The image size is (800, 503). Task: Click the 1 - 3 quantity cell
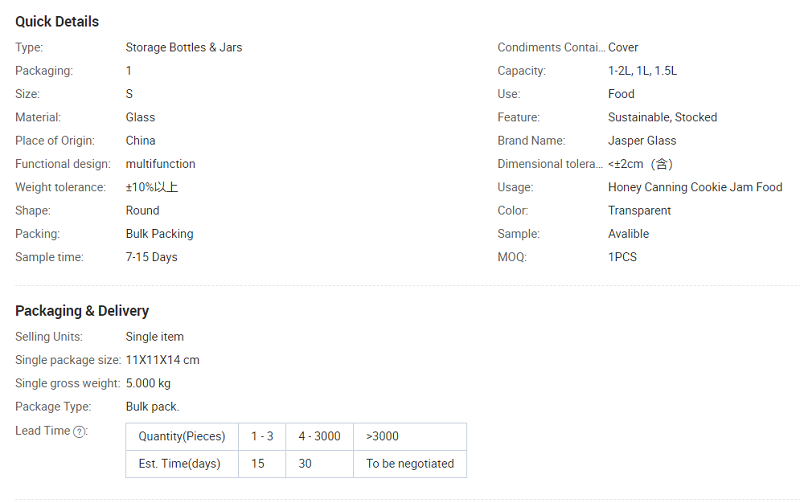click(262, 436)
